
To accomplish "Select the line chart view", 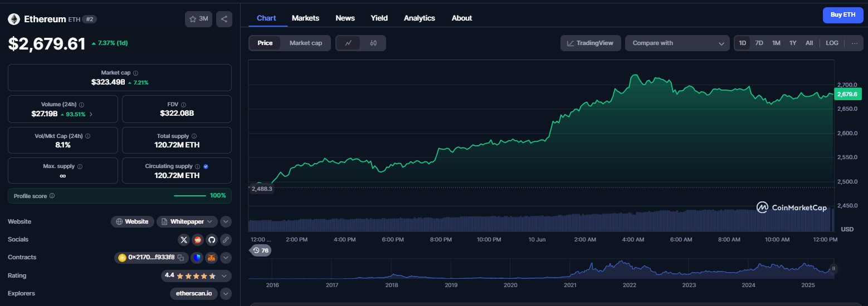I will 348,43.
